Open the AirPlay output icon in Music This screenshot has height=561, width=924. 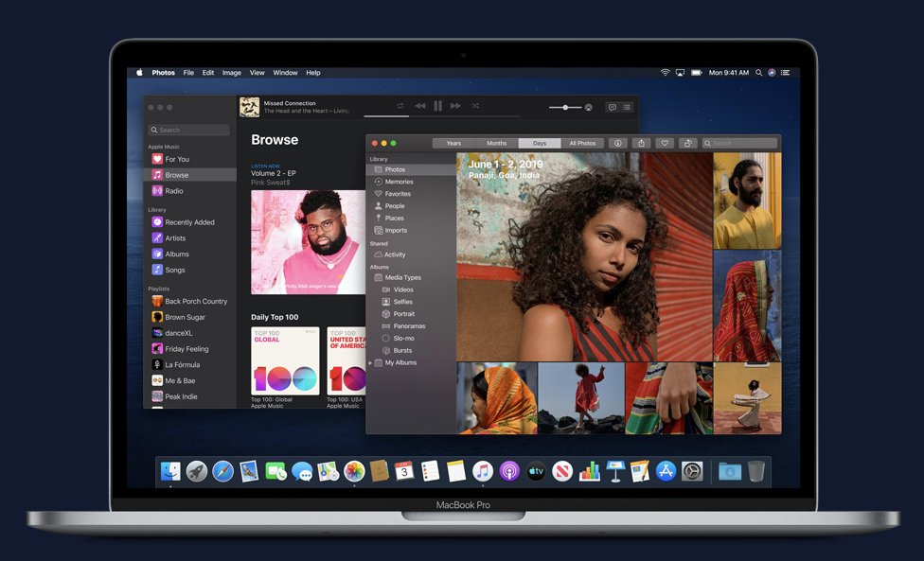pos(589,107)
